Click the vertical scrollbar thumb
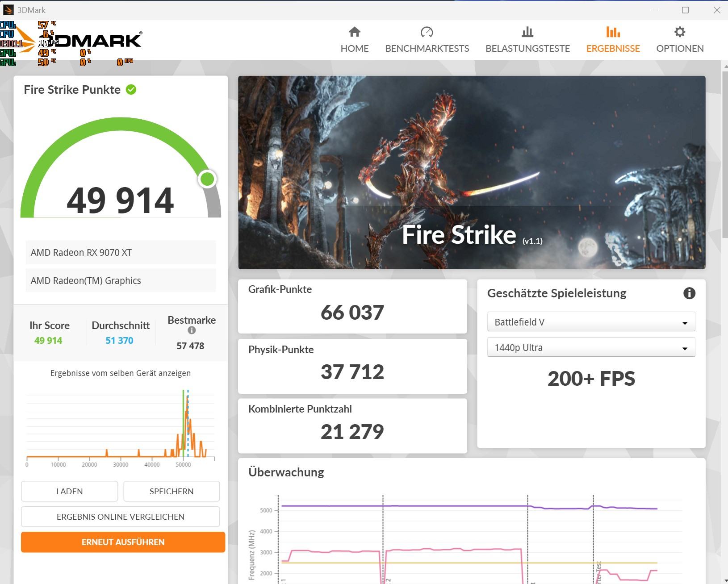This screenshot has height=584, width=728. pyautogui.click(x=724, y=154)
